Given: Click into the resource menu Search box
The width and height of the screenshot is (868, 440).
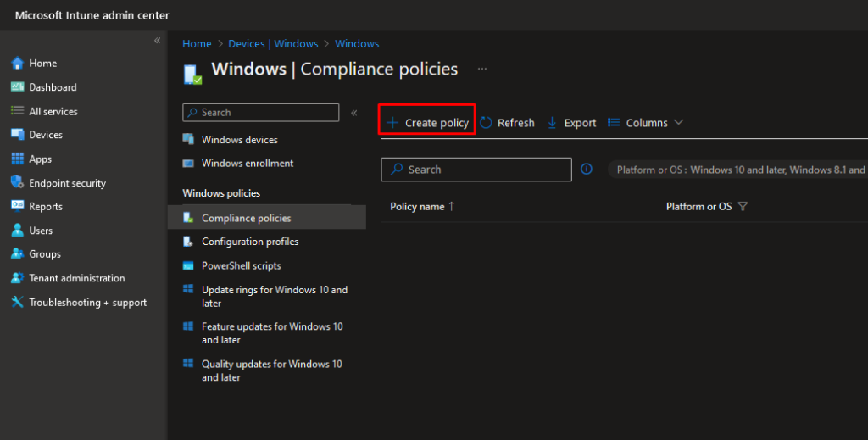Looking at the screenshot, I should click(261, 113).
